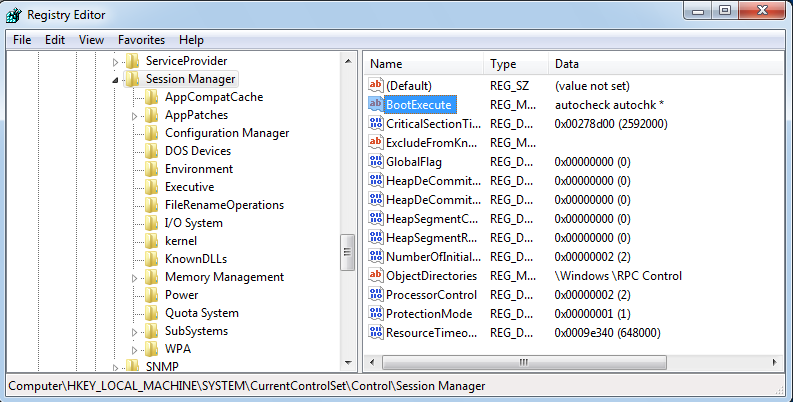Click the KnownDLLs folder icon

click(x=151, y=259)
